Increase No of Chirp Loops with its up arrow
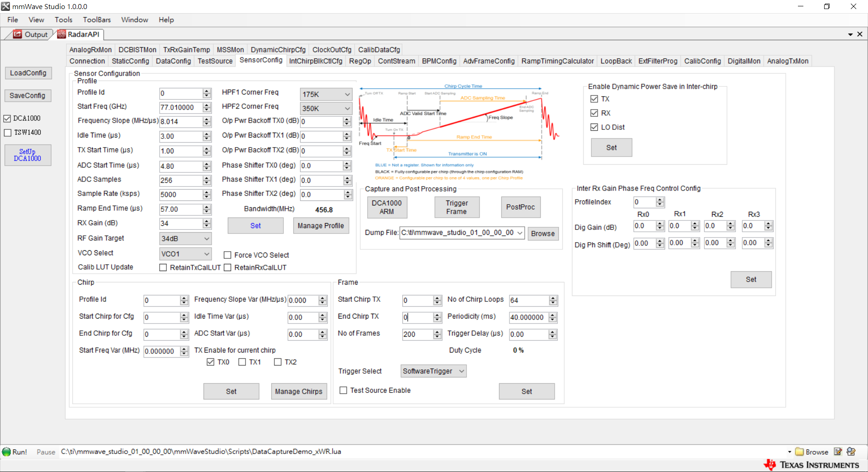The width and height of the screenshot is (868, 472). [552, 298]
